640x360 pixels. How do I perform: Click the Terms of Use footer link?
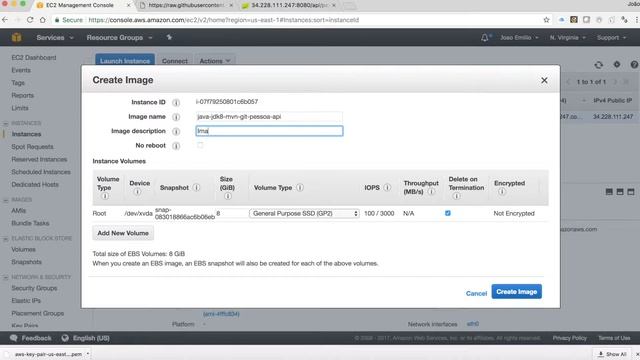pyautogui.click(x=614, y=338)
